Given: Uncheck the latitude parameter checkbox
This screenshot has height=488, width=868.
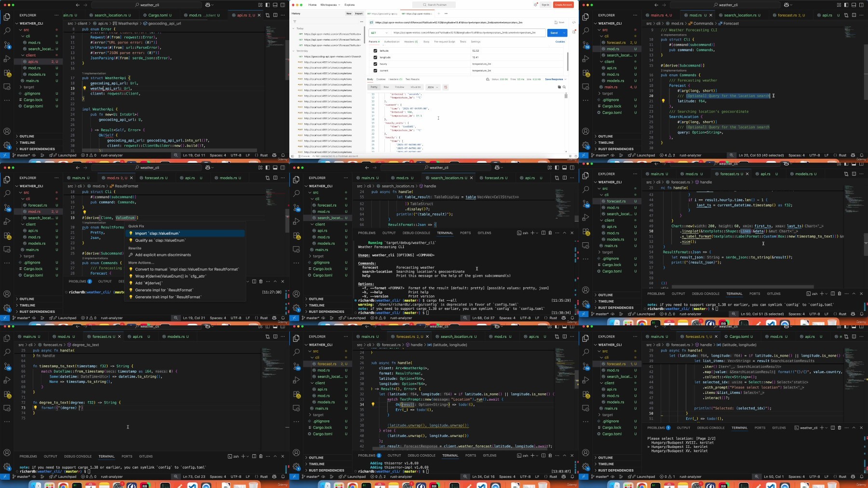Looking at the screenshot, I should 375,51.
